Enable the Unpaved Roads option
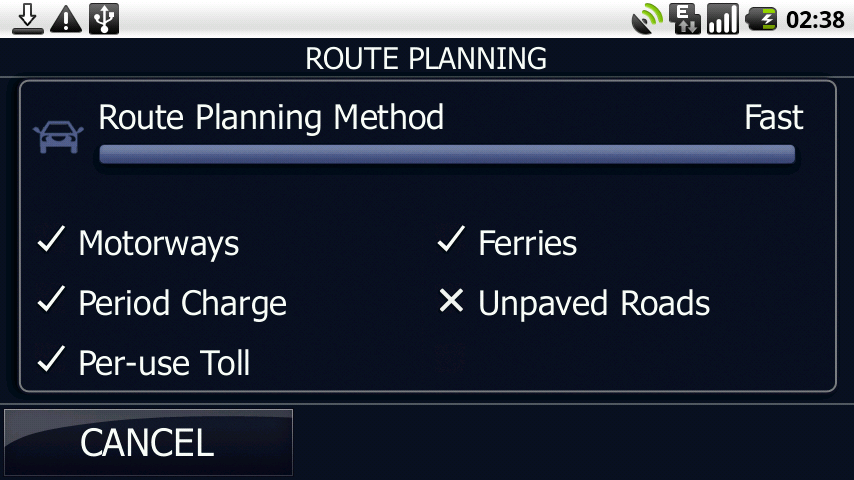Screen dimensions: 854x480 pos(574,303)
